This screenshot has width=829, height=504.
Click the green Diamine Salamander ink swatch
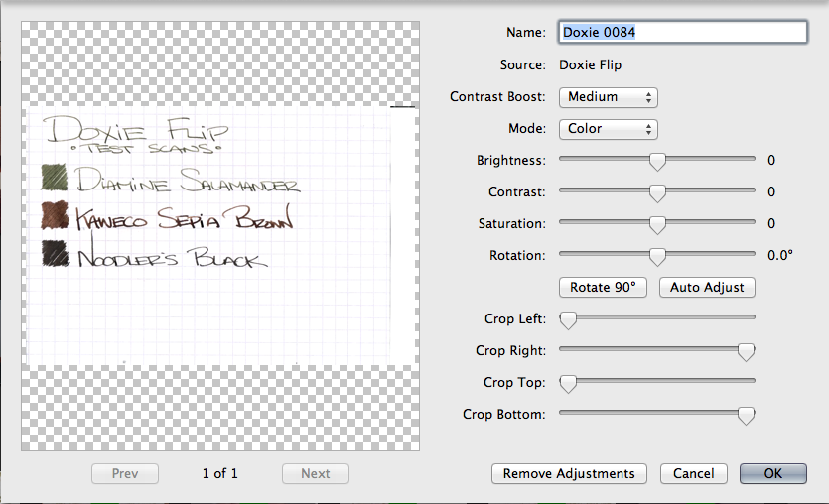[54, 178]
